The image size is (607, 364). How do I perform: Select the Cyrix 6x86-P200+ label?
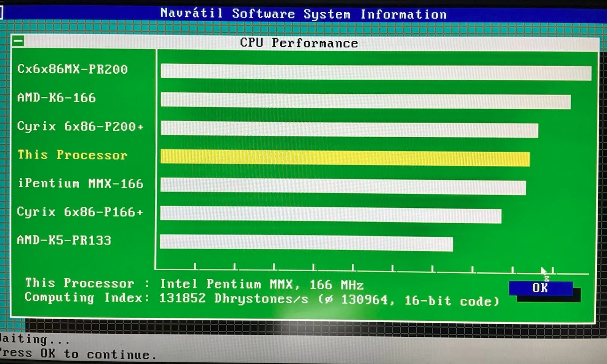coord(80,126)
